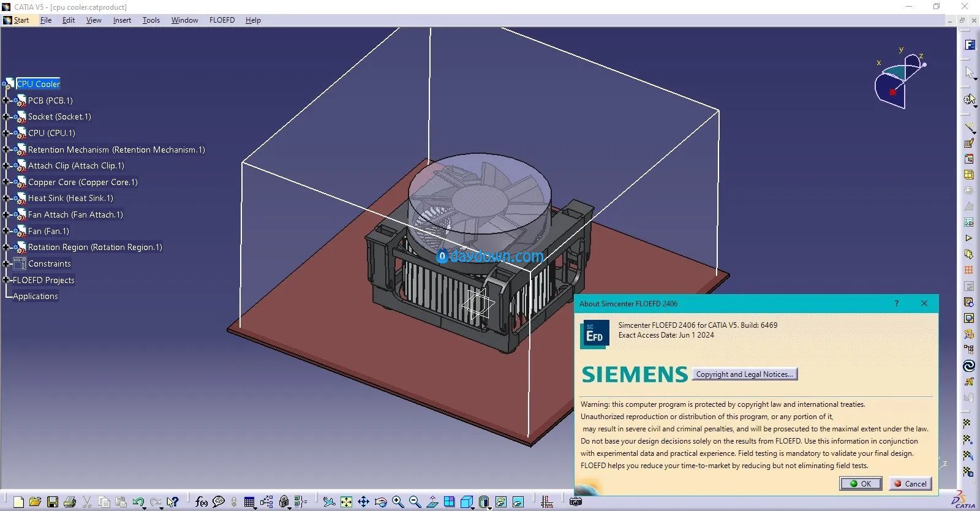Activate the Rotate view tool
The height and width of the screenshot is (511, 980).
[x=381, y=502]
